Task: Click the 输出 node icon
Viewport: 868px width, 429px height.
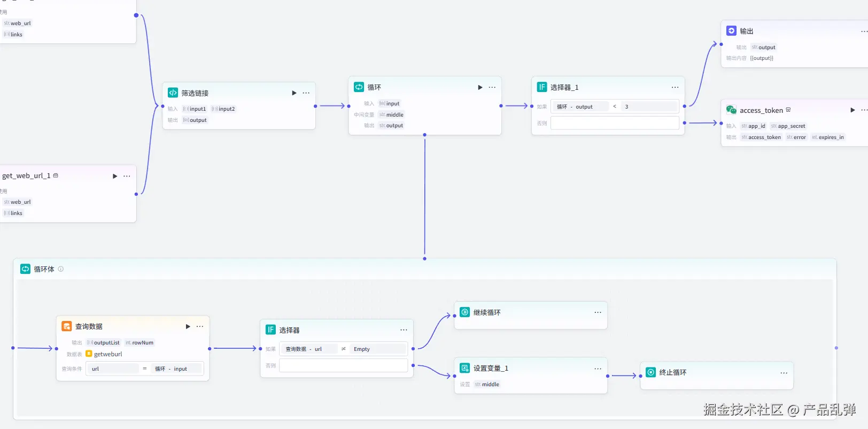Action: [731, 31]
